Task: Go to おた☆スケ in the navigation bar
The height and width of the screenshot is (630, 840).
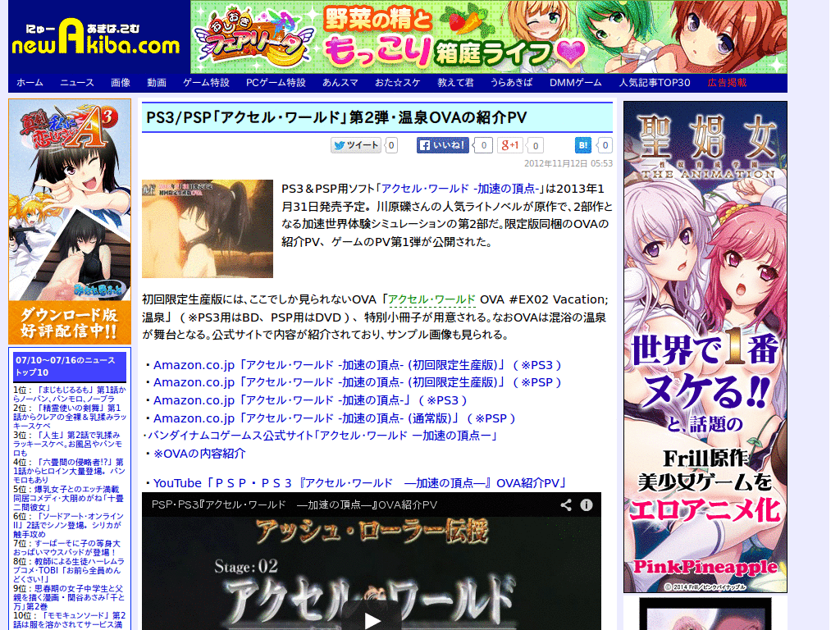Action: click(398, 83)
